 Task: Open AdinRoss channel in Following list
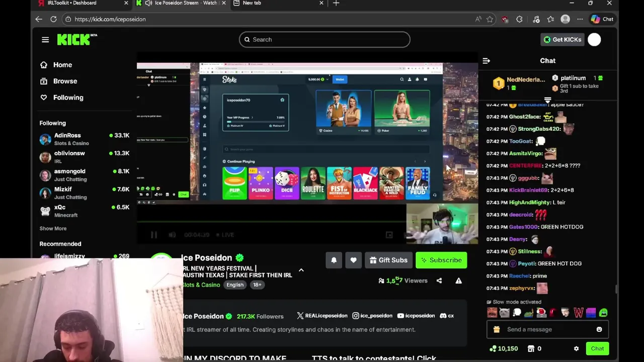85,139
